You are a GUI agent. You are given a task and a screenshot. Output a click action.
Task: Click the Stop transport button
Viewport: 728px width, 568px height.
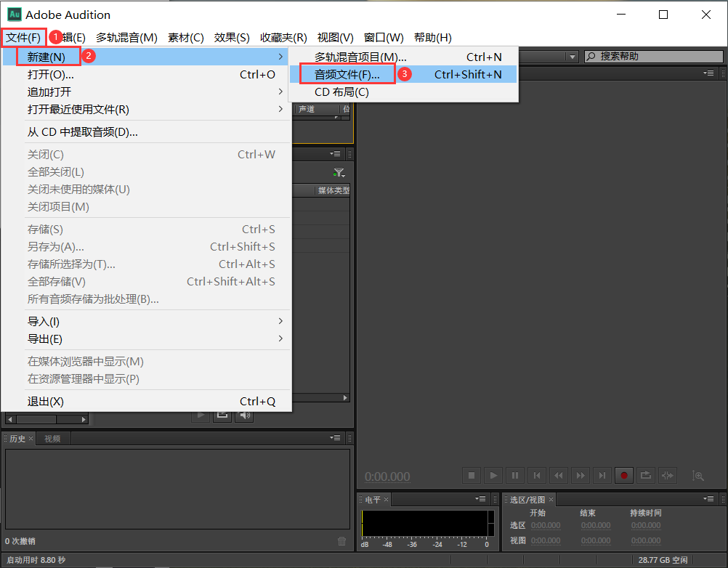click(x=472, y=475)
